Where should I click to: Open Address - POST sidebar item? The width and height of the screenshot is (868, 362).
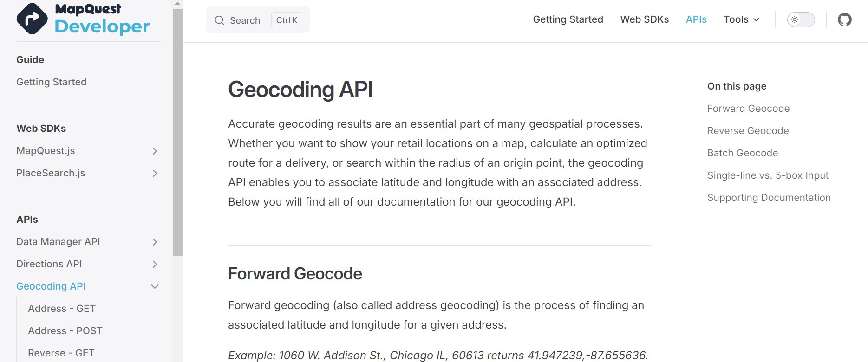click(x=65, y=331)
